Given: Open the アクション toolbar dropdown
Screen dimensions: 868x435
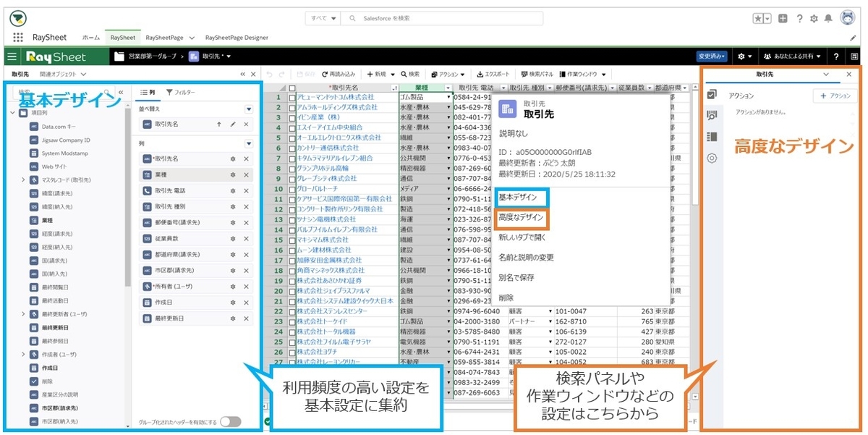Looking at the screenshot, I should pos(450,74).
